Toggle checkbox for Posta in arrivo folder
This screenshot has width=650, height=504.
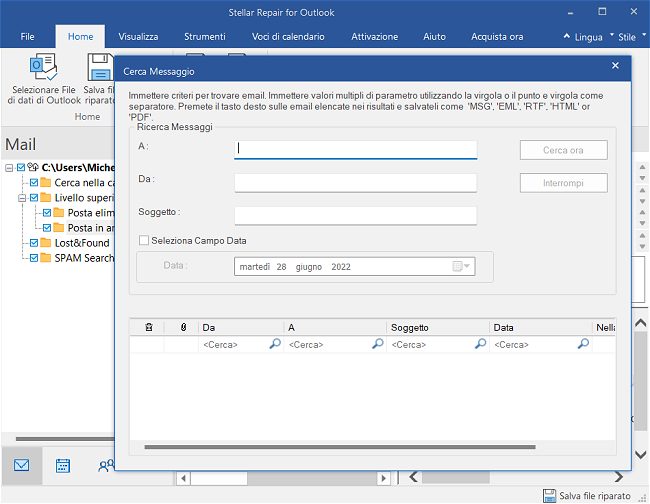pyautogui.click(x=47, y=228)
